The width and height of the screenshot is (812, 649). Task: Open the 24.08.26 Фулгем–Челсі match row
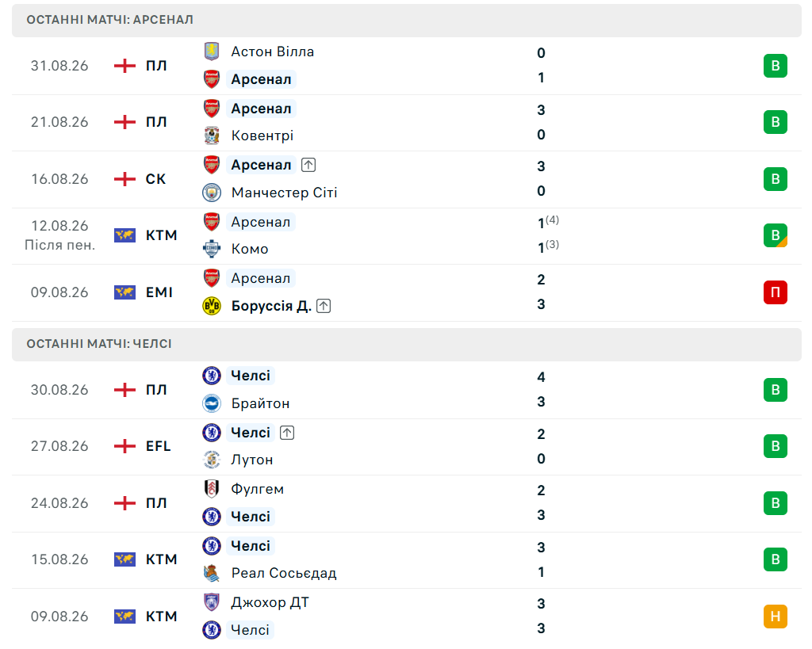tap(407, 503)
